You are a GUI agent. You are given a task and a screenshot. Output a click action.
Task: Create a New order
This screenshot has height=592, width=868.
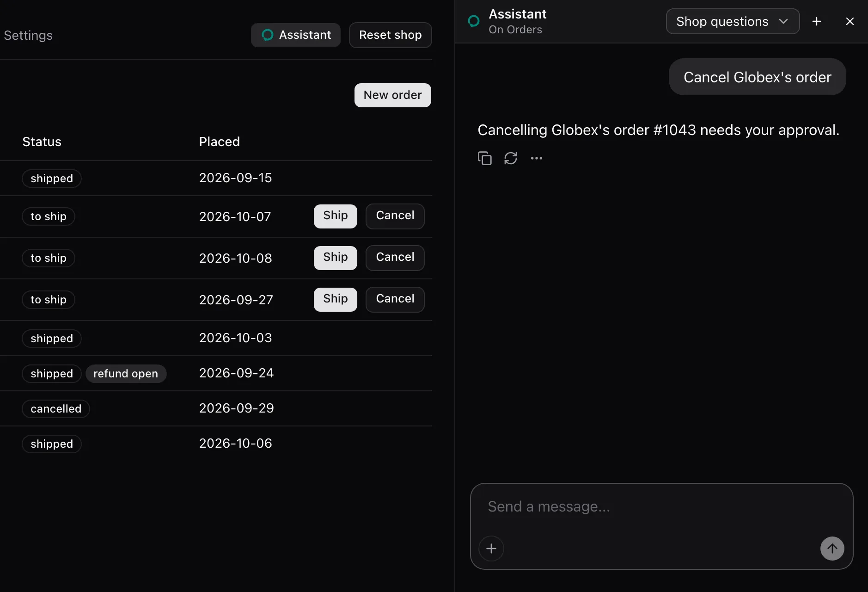pyautogui.click(x=393, y=95)
